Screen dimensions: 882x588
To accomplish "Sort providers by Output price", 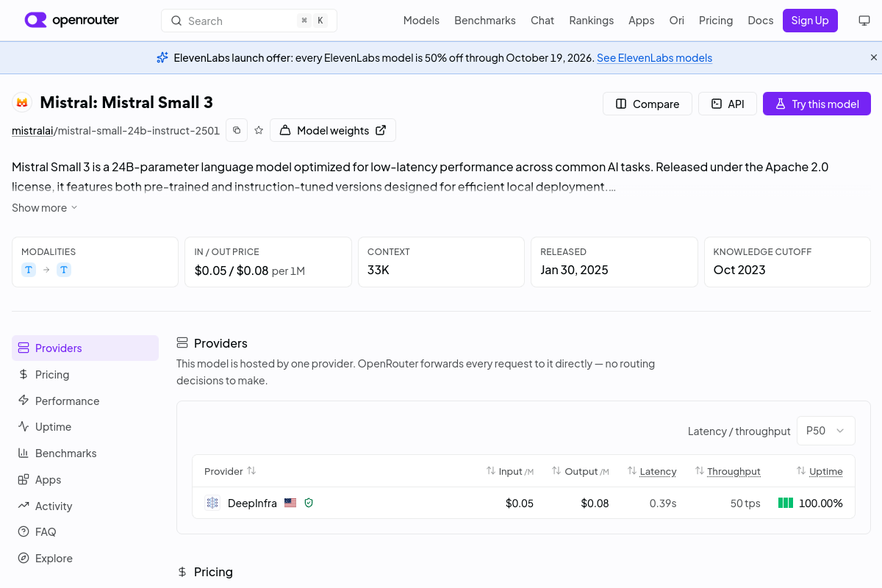I will click(581, 471).
